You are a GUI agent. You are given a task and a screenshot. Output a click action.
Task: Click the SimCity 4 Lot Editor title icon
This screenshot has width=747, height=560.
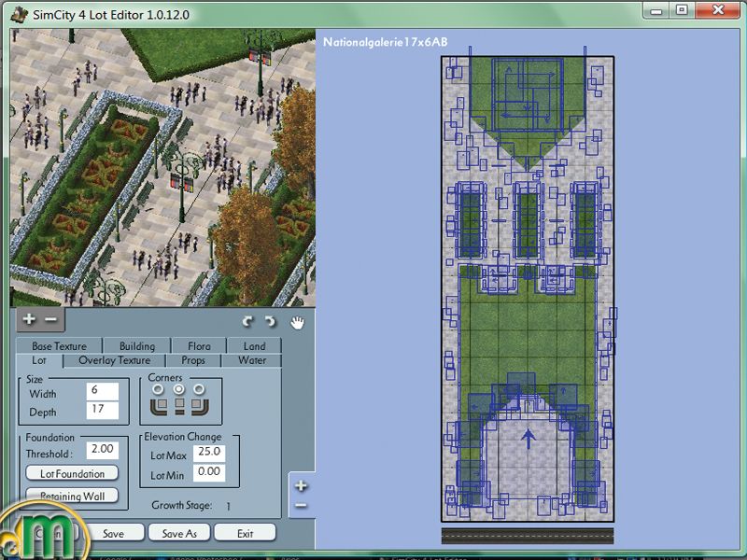pyautogui.click(x=20, y=14)
